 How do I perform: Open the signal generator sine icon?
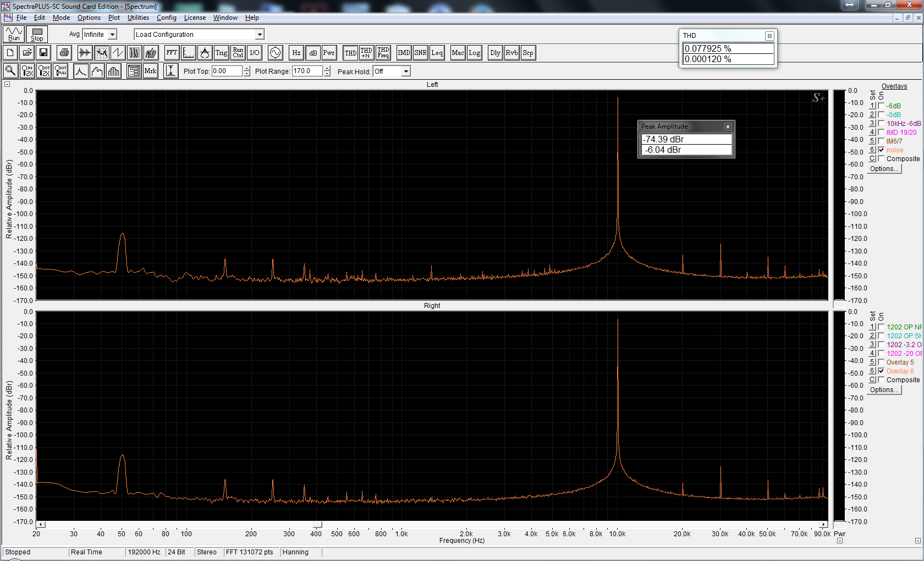coord(275,53)
